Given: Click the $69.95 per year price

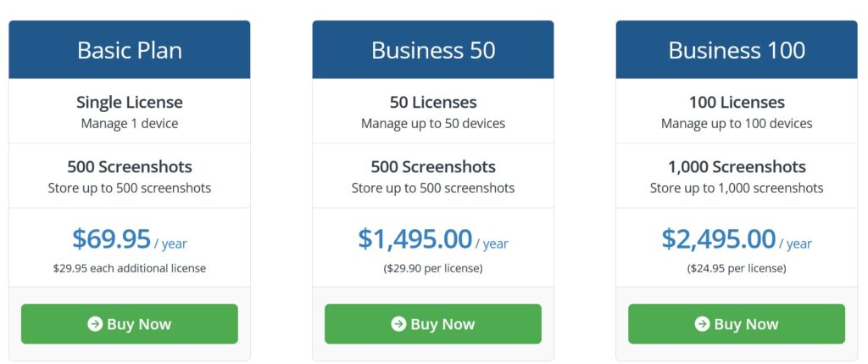Looking at the screenshot, I should (x=130, y=239).
